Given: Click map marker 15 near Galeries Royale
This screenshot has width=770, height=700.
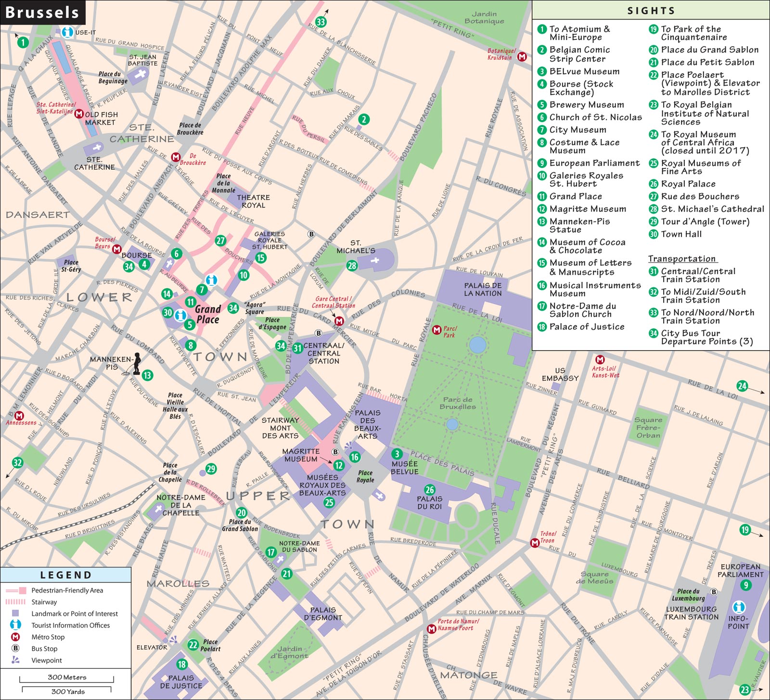Looking at the screenshot, I should pyautogui.click(x=260, y=258).
